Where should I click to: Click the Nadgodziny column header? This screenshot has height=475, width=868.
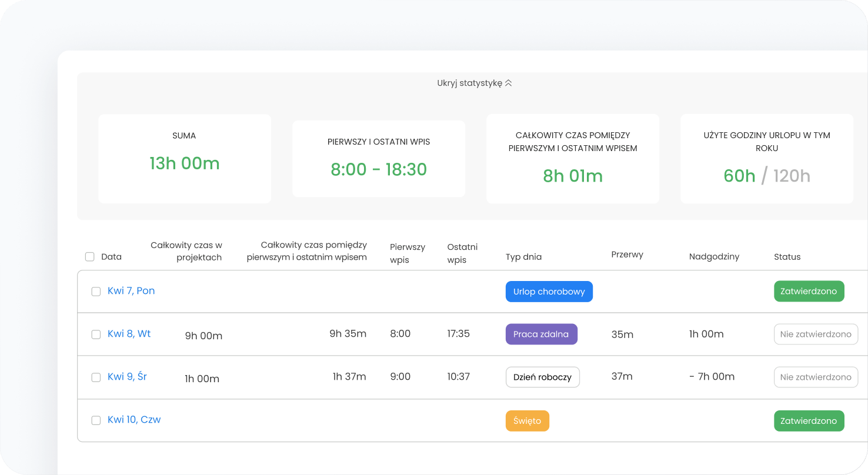click(x=714, y=256)
